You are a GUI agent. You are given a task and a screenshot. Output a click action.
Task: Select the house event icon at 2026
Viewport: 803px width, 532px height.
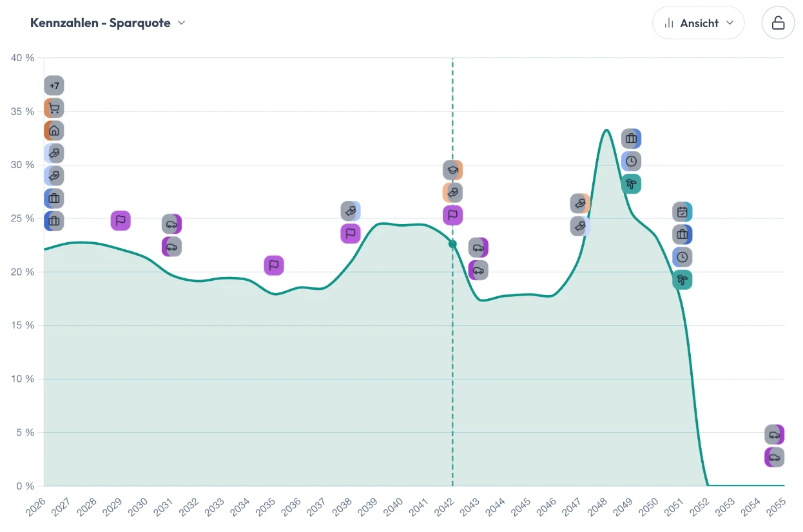54,131
